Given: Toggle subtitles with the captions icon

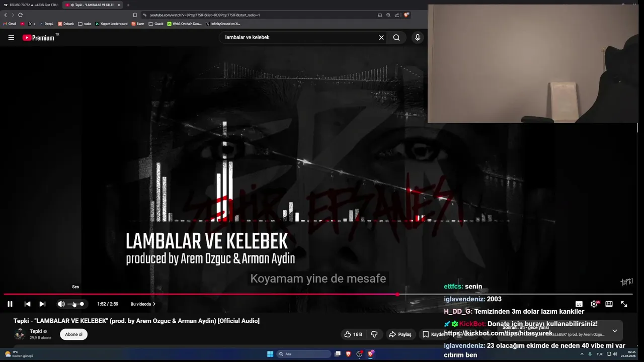Looking at the screenshot, I should coord(579,304).
